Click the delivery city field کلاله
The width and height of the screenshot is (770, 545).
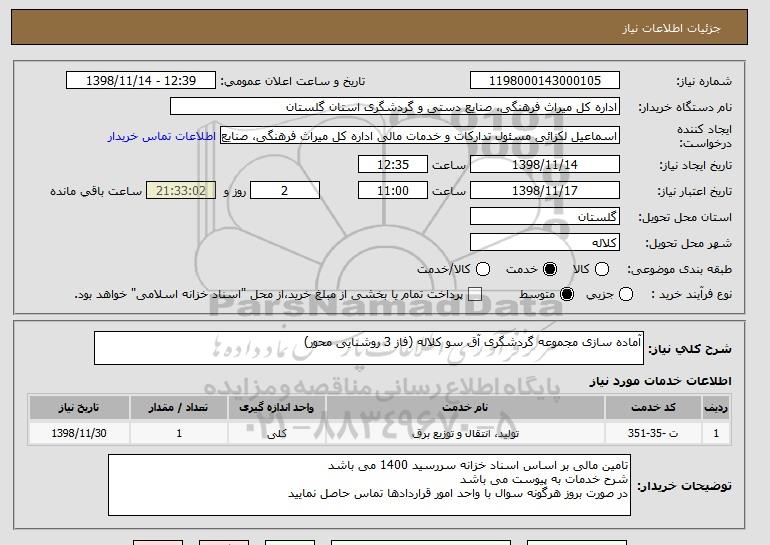[545, 243]
